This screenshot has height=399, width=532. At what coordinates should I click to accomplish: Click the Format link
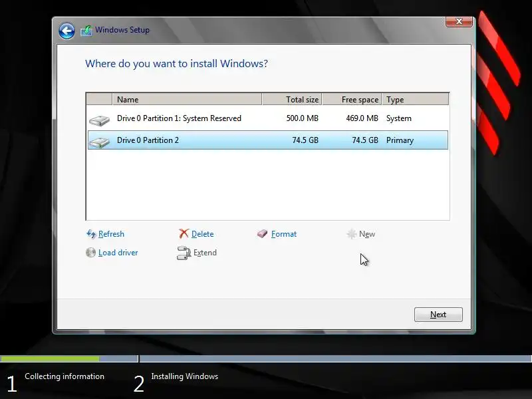284,234
